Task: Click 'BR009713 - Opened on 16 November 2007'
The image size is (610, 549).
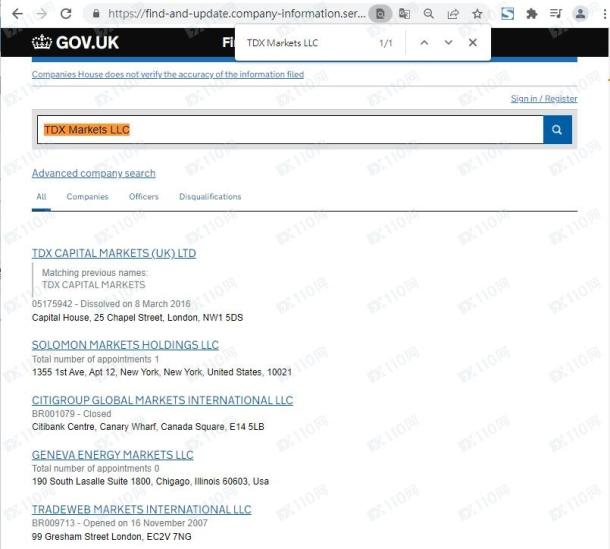Action: pos(120,523)
